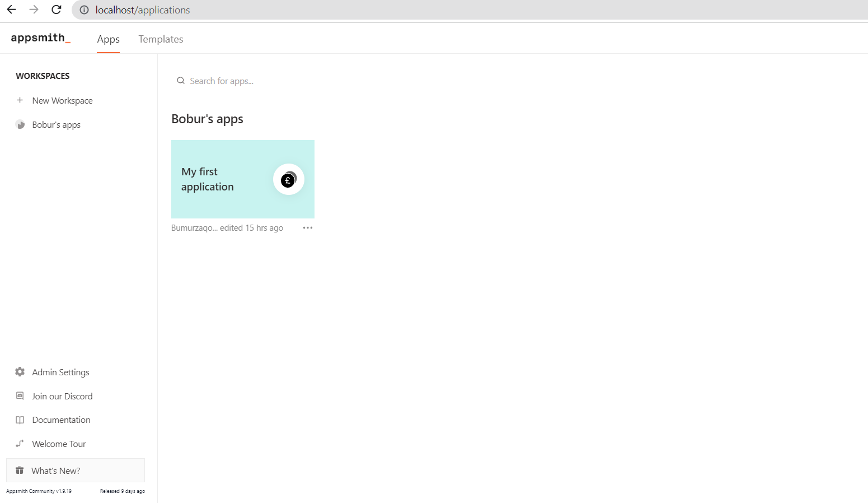Open the What's New? panel
The height and width of the screenshot is (503, 868).
click(x=76, y=471)
